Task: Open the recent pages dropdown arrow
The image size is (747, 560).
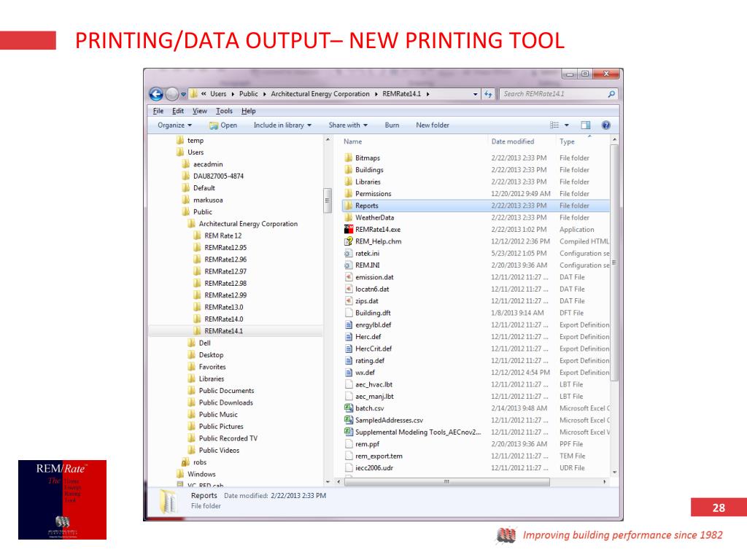Action: click(x=183, y=94)
